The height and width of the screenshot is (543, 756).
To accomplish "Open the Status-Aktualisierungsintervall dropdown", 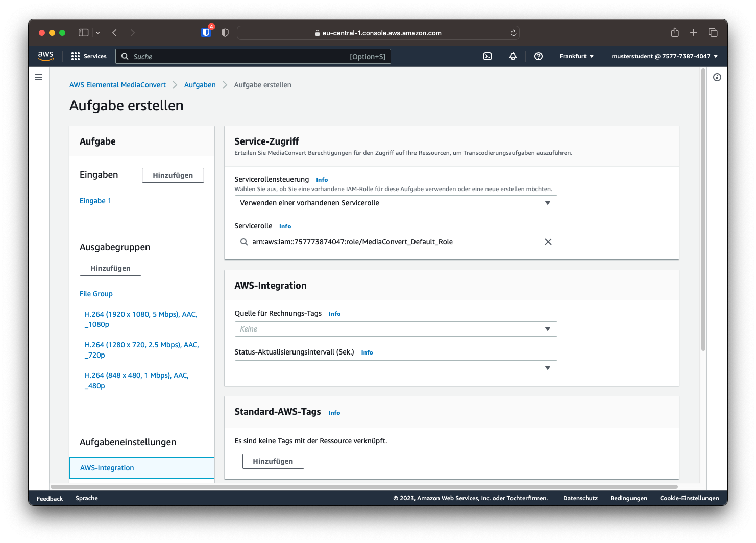I will [x=396, y=368].
